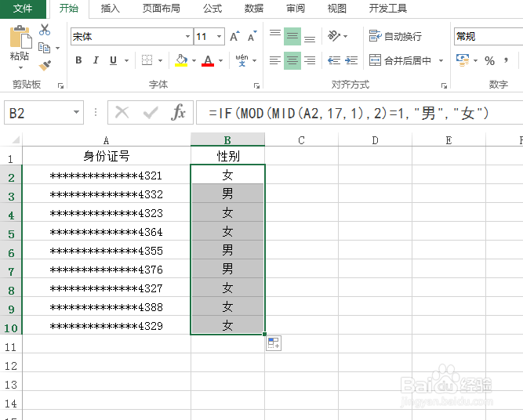The image size is (523, 420).
Task: Click the wén phonetic guide icon
Action: (x=242, y=60)
